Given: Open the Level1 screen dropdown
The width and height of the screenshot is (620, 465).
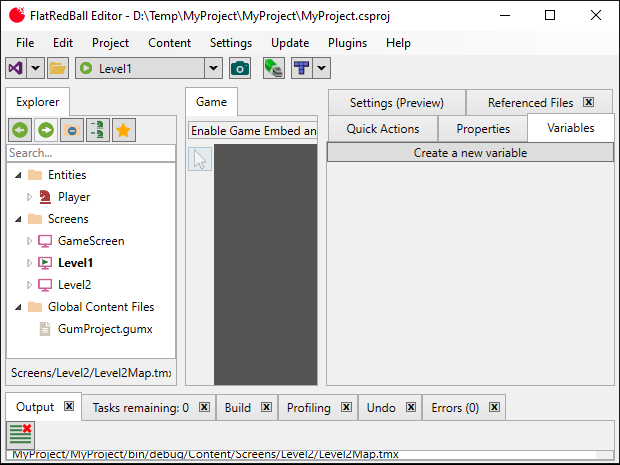Looking at the screenshot, I should point(213,68).
